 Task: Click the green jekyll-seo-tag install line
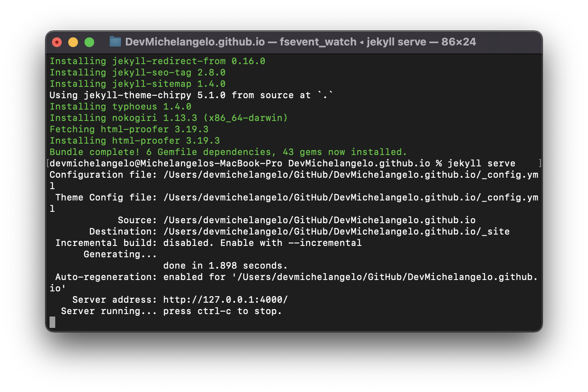tap(138, 72)
